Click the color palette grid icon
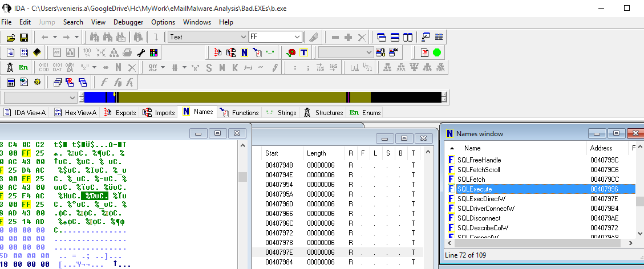Viewport: 644px width, 269px height. click(x=153, y=53)
